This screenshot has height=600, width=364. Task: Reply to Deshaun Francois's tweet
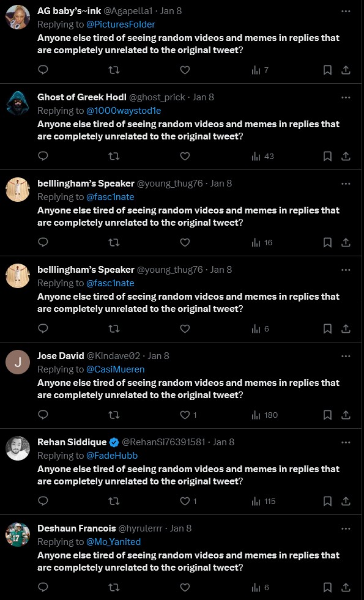coord(43,587)
